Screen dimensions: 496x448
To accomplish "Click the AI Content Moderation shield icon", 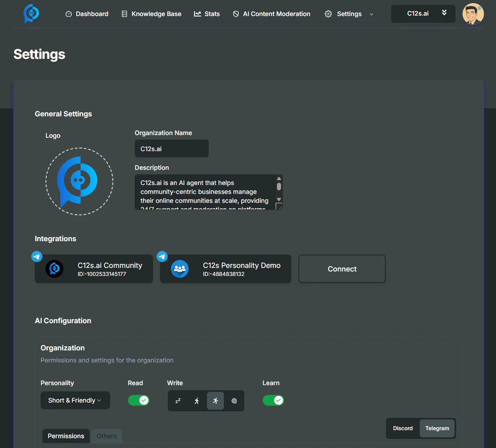I will (235, 14).
